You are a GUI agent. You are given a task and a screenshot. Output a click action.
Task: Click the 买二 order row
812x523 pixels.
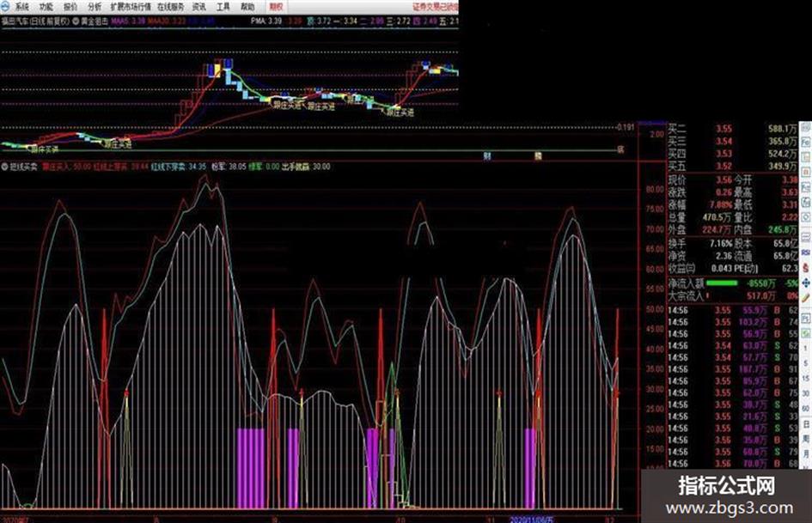coord(732,129)
